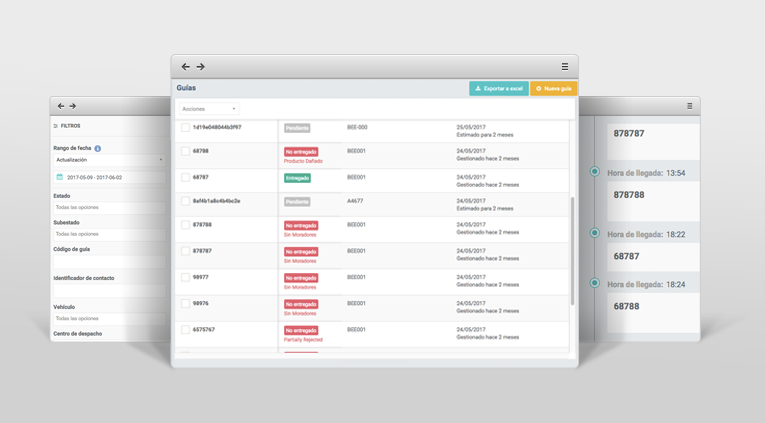Click the Exportar a excel button
The image size is (765, 423).
pyautogui.click(x=498, y=89)
